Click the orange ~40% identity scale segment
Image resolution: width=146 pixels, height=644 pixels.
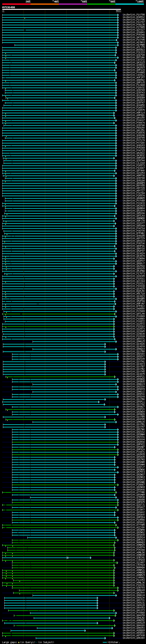click(45, 4)
